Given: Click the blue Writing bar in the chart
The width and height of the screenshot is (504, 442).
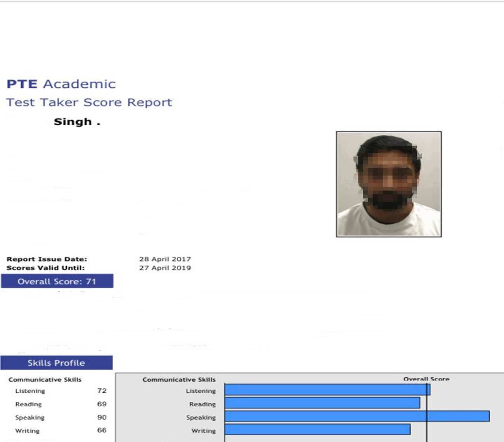Looking at the screenshot, I should [x=317, y=429].
